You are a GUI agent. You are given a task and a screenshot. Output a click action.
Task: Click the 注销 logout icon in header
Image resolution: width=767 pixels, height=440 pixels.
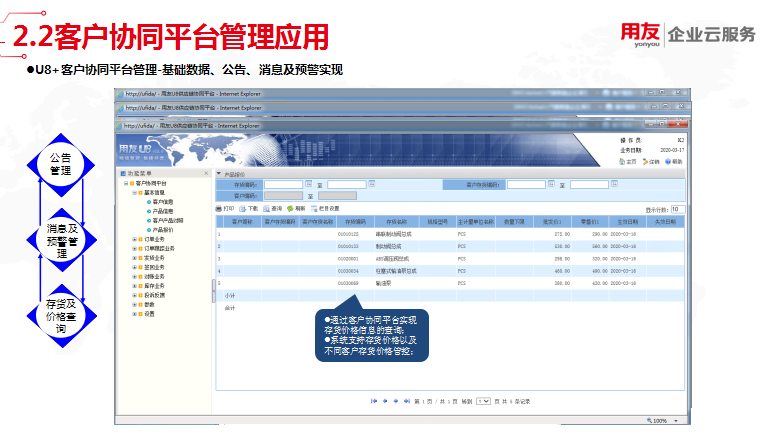tap(645, 161)
